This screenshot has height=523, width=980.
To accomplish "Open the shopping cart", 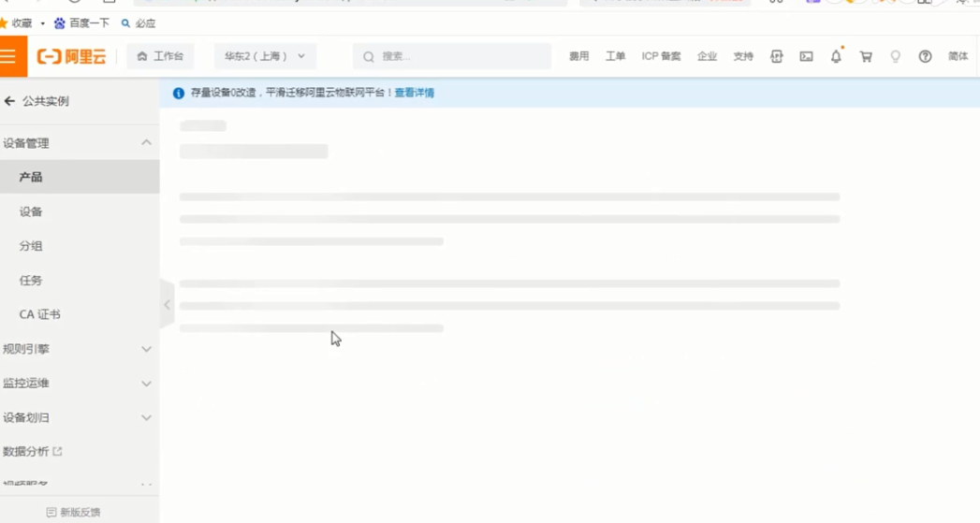I will tap(866, 57).
